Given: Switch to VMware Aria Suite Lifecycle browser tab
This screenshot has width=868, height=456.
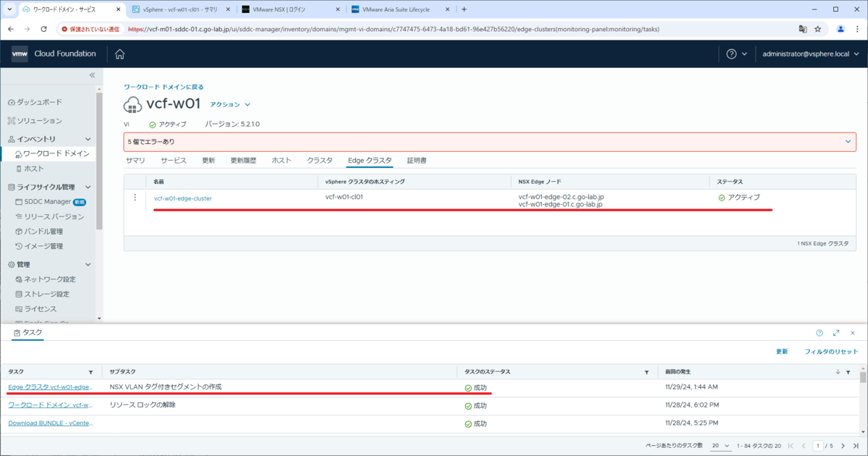Looking at the screenshot, I should point(399,9).
